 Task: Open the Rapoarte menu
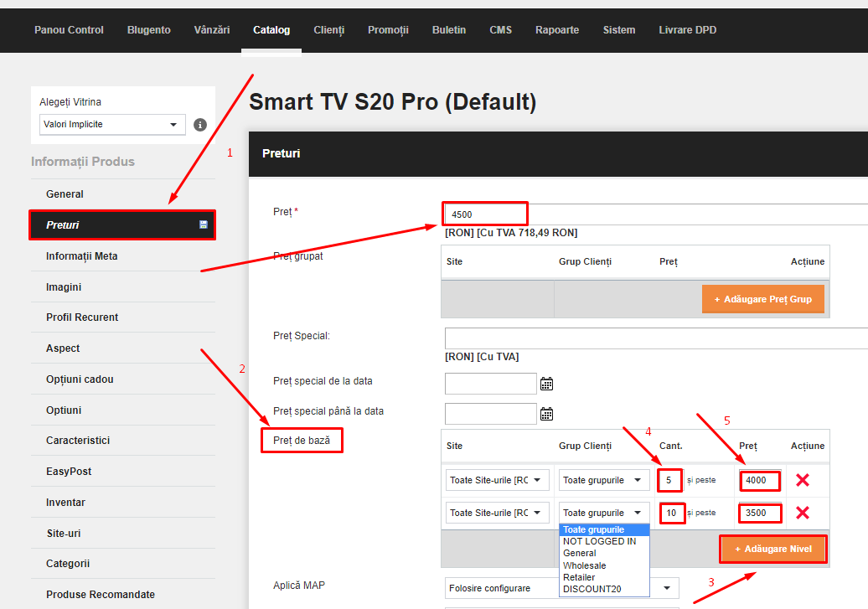(x=557, y=30)
